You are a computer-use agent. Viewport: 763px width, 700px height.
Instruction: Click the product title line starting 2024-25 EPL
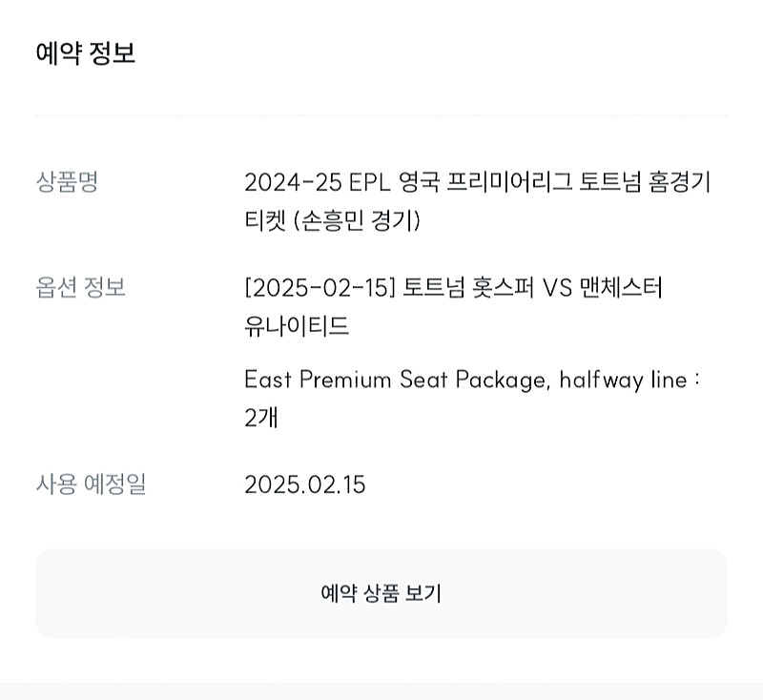coord(478,182)
